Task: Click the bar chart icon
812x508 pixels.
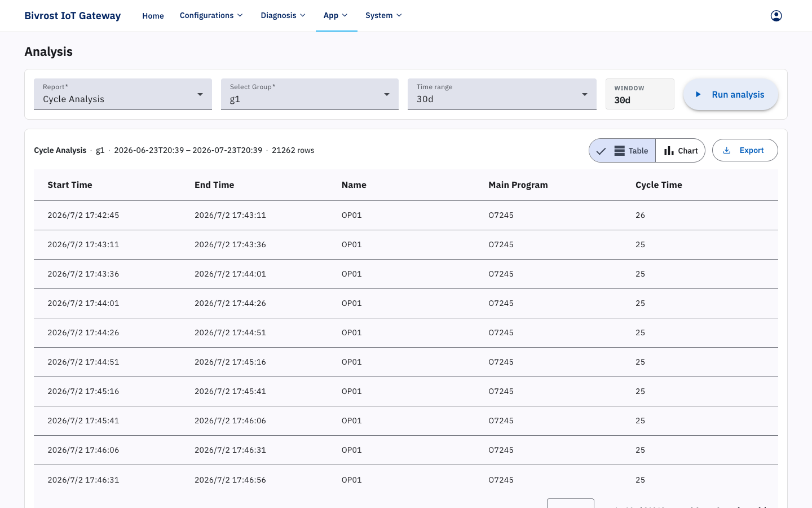Action: point(669,151)
